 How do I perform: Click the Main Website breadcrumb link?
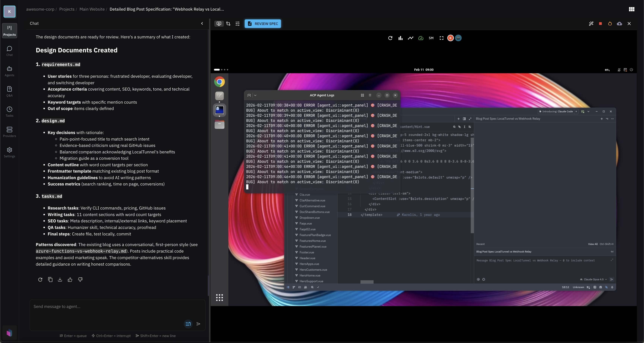pos(92,9)
